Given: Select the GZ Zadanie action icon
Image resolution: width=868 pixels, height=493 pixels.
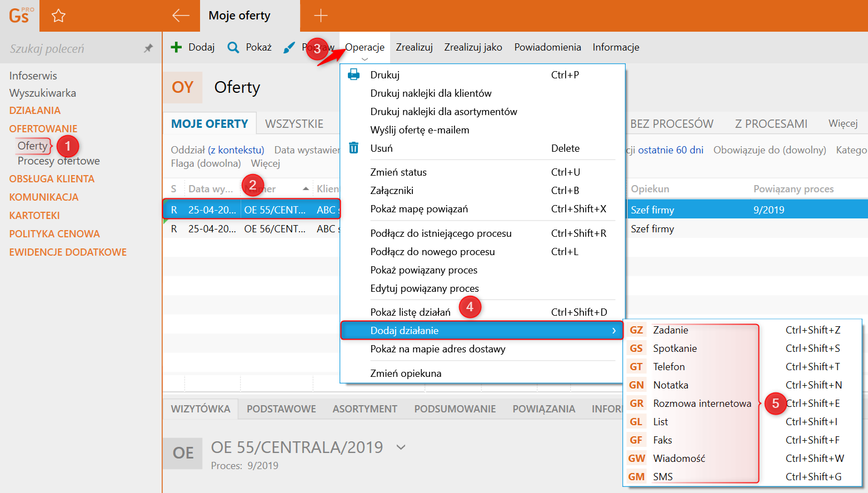Looking at the screenshot, I should click(636, 330).
